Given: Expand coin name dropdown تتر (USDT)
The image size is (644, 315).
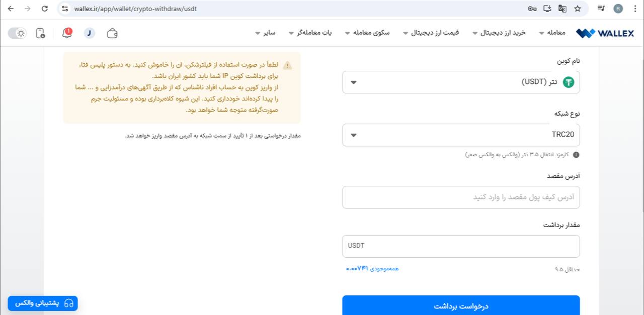Looking at the screenshot, I should pyautogui.click(x=461, y=82).
